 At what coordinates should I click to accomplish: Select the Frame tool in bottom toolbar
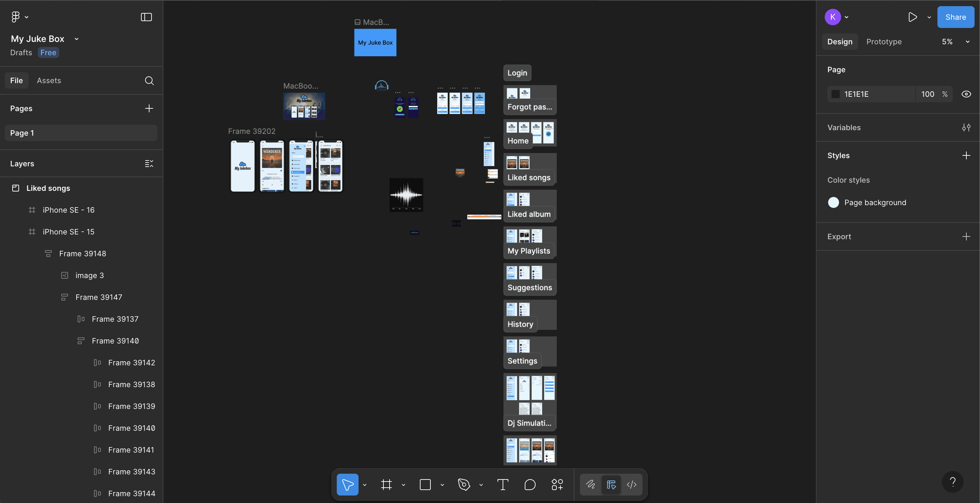tap(386, 484)
